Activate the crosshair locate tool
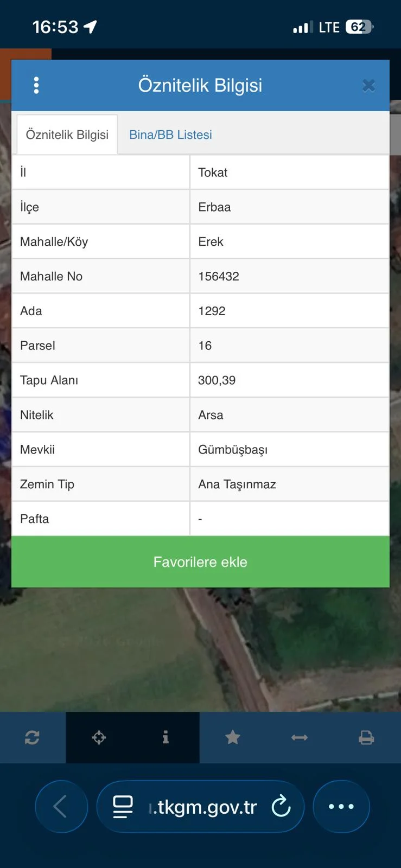 (x=99, y=737)
